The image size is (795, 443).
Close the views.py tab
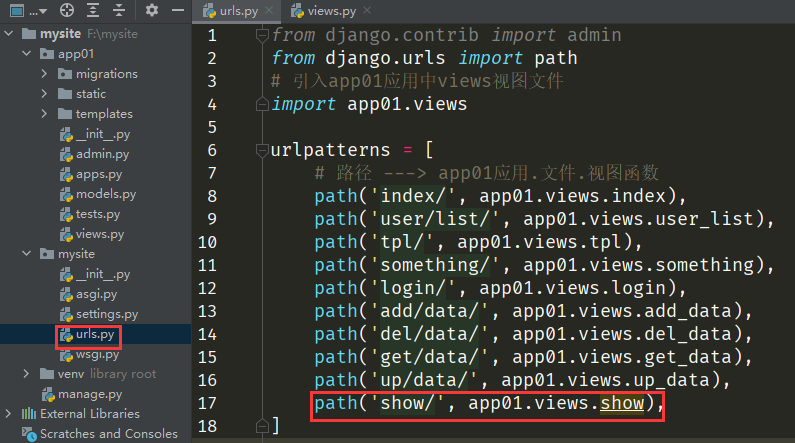point(367,10)
